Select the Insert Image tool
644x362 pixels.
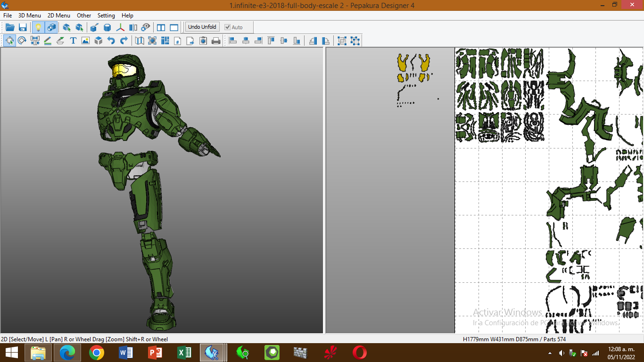tap(85, 41)
